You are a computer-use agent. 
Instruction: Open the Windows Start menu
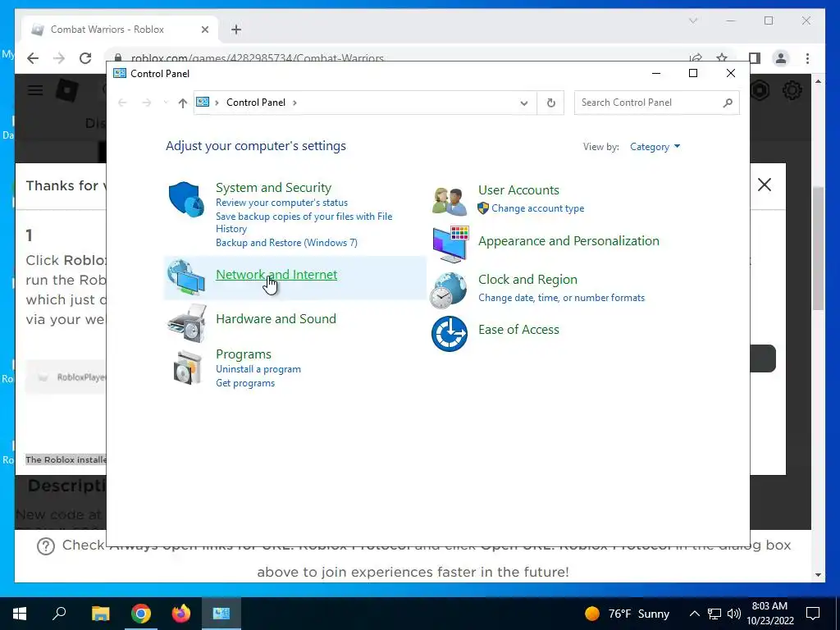(20, 614)
